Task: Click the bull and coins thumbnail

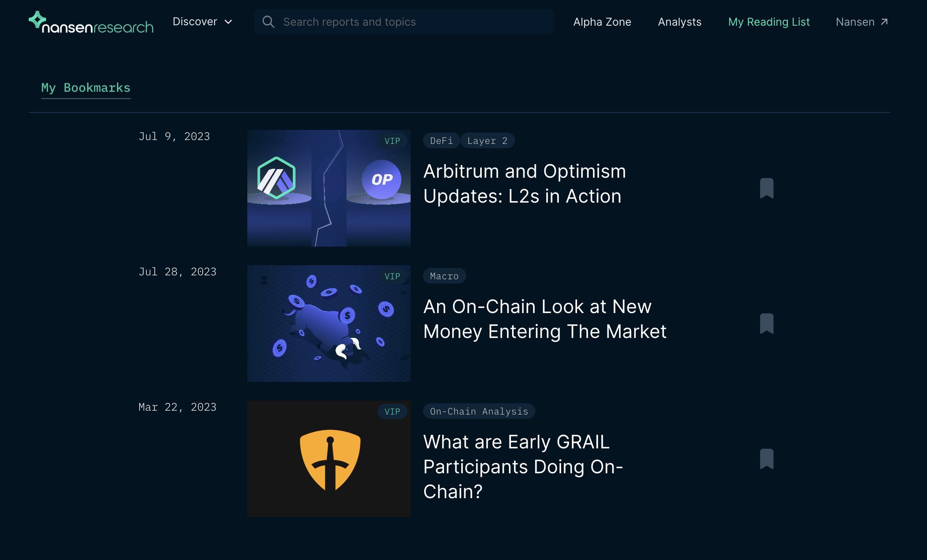Action: click(x=329, y=324)
